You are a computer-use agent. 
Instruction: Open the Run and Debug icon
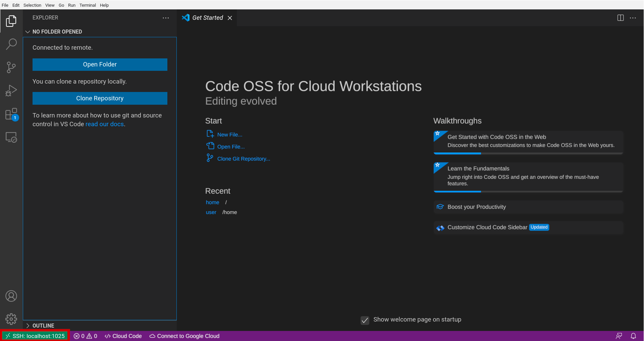(11, 90)
